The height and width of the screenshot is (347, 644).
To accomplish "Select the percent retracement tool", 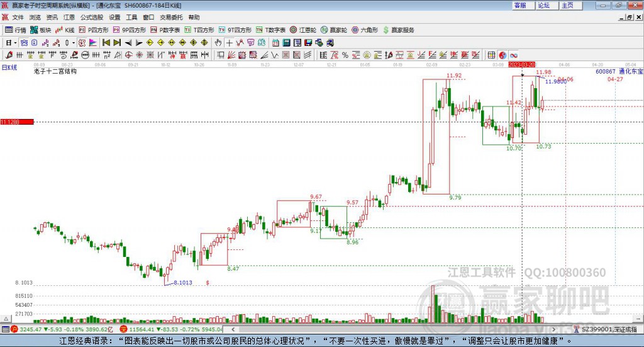I will click(x=345, y=55).
